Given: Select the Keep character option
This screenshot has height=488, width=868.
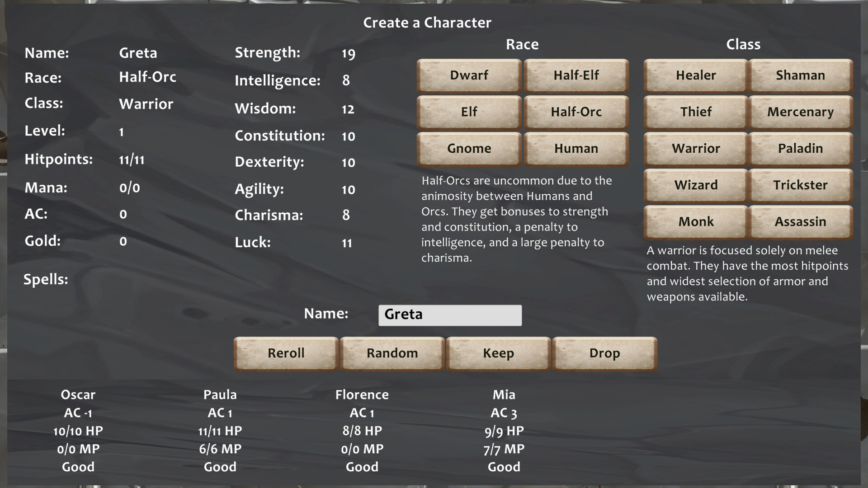Looking at the screenshot, I should [x=499, y=353].
